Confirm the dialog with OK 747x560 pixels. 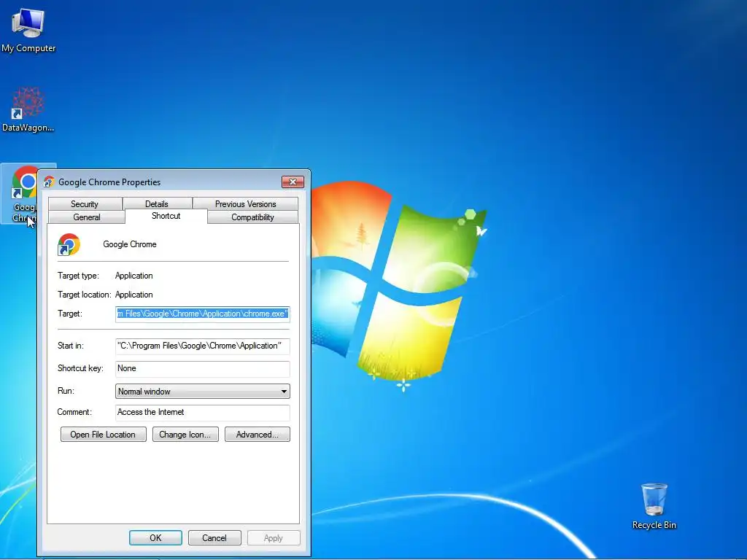(x=156, y=537)
